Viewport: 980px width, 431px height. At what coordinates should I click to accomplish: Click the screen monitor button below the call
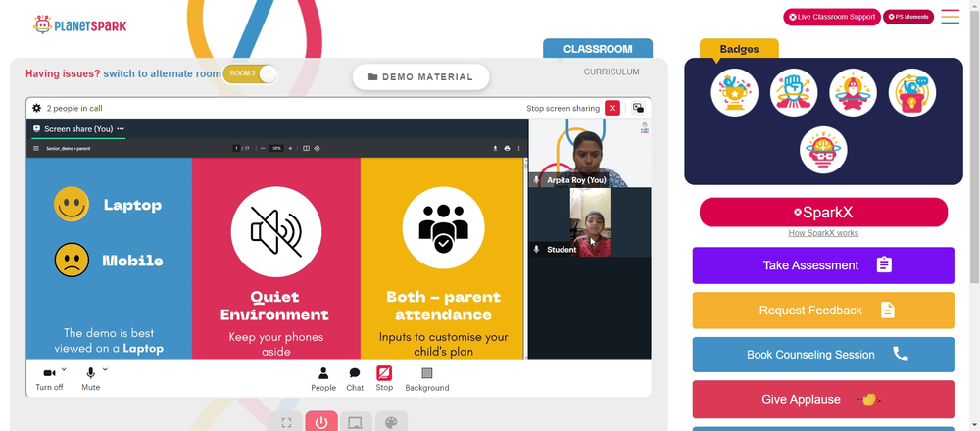pos(357,422)
